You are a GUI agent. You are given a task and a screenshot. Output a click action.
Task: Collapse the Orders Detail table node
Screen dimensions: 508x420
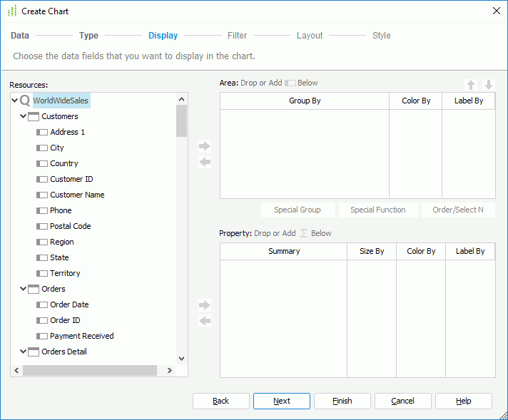[23, 352]
